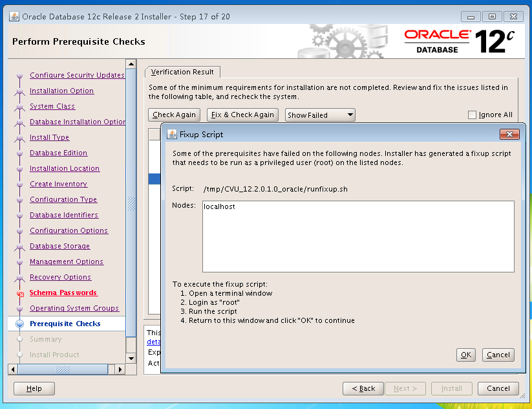532x409 pixels.
Task: Click the runfixup.sh script path text
Action: tap(275, 189)
